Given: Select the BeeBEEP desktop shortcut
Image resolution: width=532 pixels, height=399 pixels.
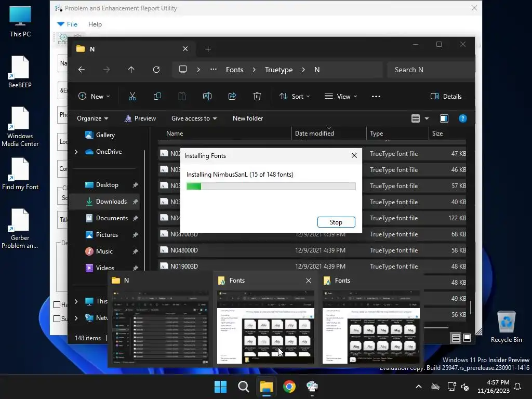Looking at the screenshot, I should click(20, 72).
